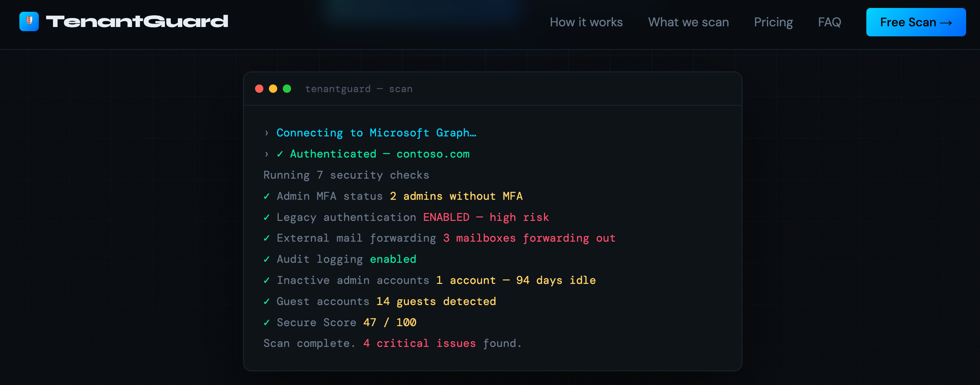Click checkmark beside Legacy authentication

(x=266, y=217)
